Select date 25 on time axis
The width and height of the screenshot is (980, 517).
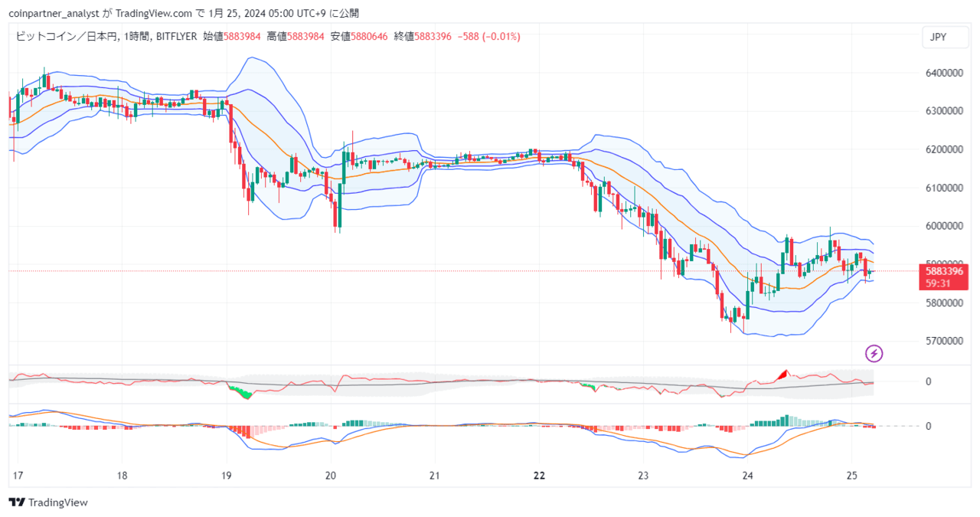click(x=852, y=476)
